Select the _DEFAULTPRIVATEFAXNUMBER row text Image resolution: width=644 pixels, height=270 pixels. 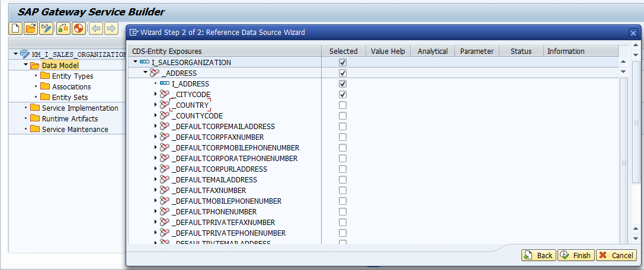pyautogui.click(x=223, y=223)
